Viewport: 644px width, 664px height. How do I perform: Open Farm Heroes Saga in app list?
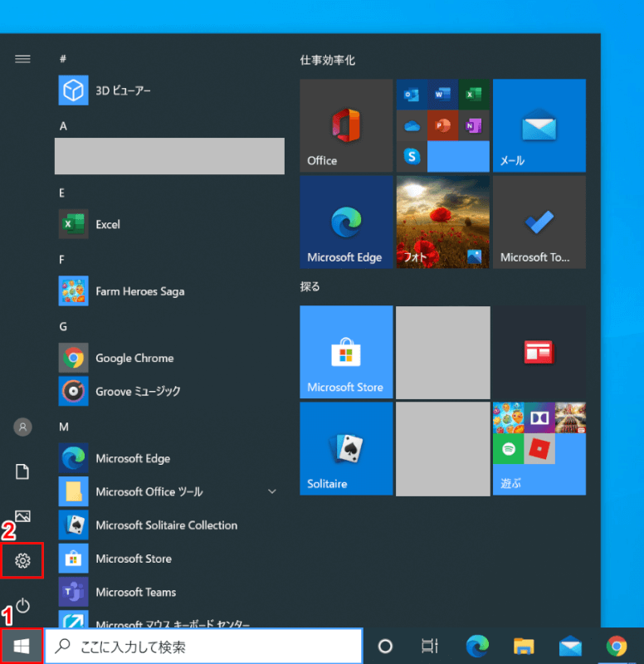[x=169, y=291]
